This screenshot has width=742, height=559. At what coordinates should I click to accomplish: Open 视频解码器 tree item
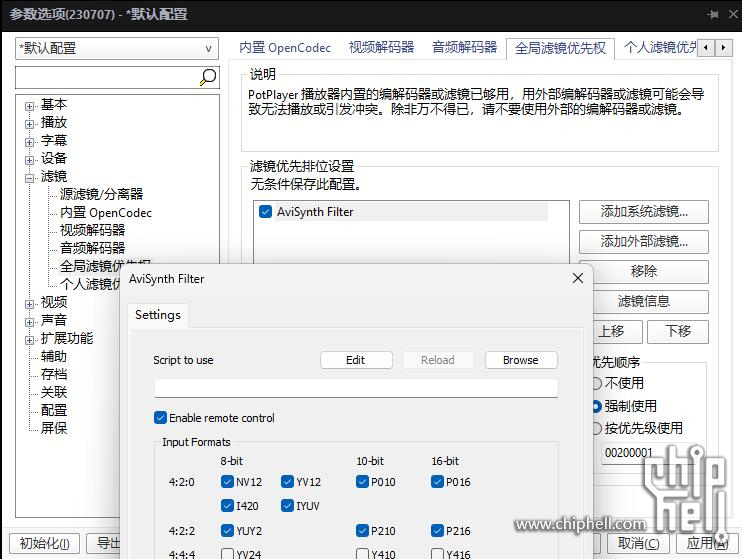[92, 230]
